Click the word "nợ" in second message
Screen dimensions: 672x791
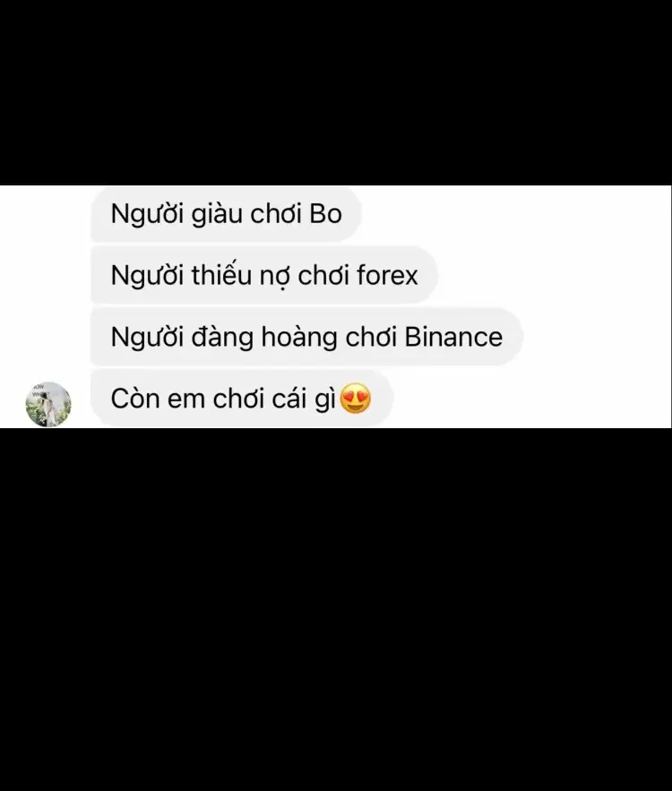pos(274,277)
